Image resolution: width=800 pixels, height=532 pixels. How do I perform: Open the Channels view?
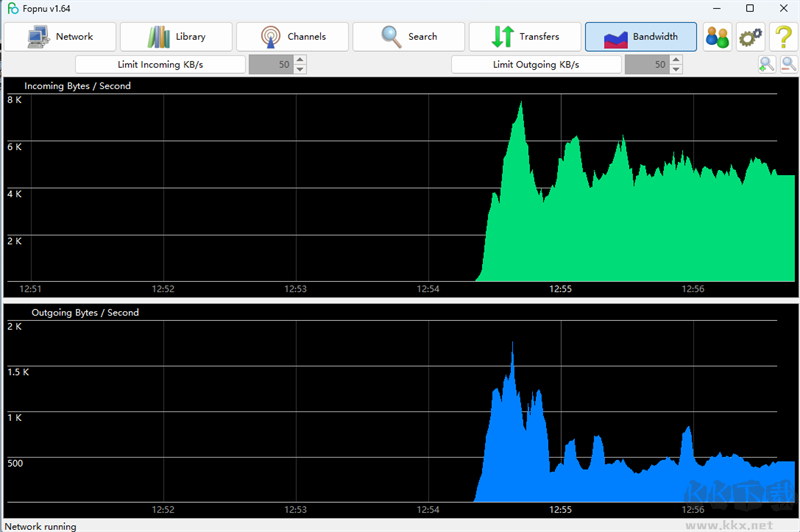pos(292,37)
